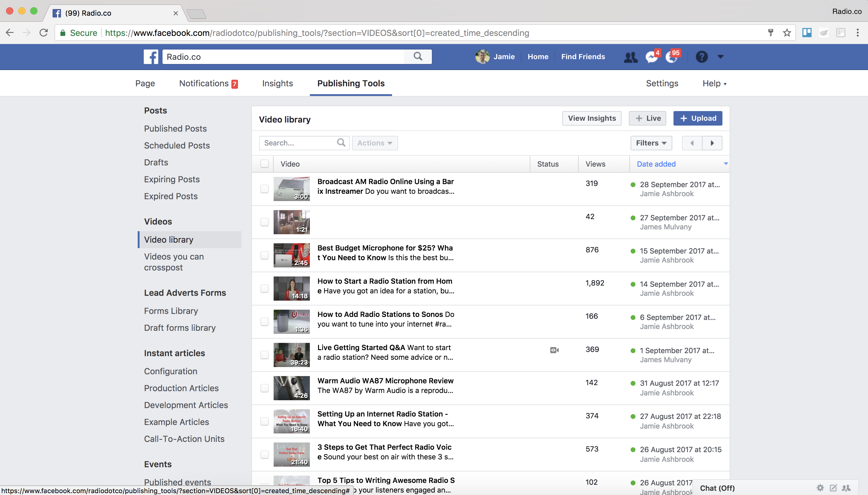The width and height of the screenshot is (868, 495).
Task: Go to previous page of videos
Action: point(692,143)
